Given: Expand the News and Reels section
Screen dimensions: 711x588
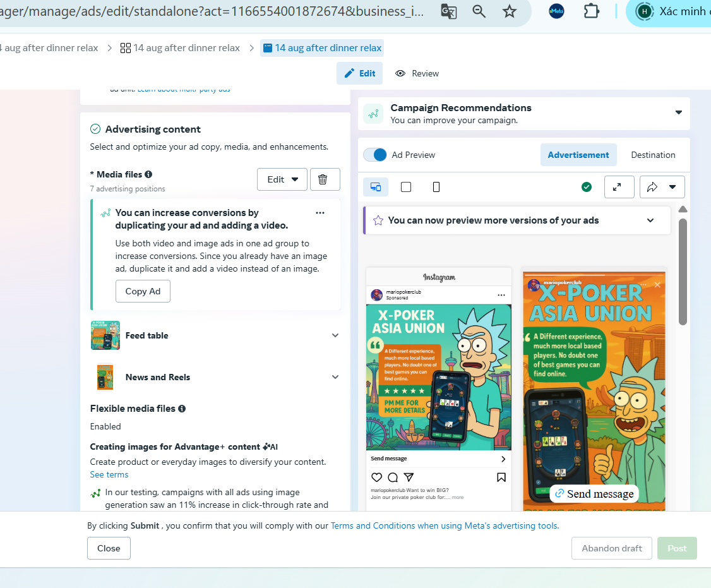Looking at the screenshot, I should [x=335, y=377].
